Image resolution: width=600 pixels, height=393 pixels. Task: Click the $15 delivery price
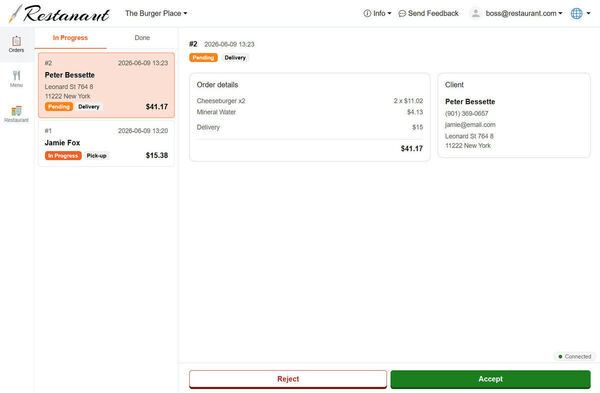(417, 127)
